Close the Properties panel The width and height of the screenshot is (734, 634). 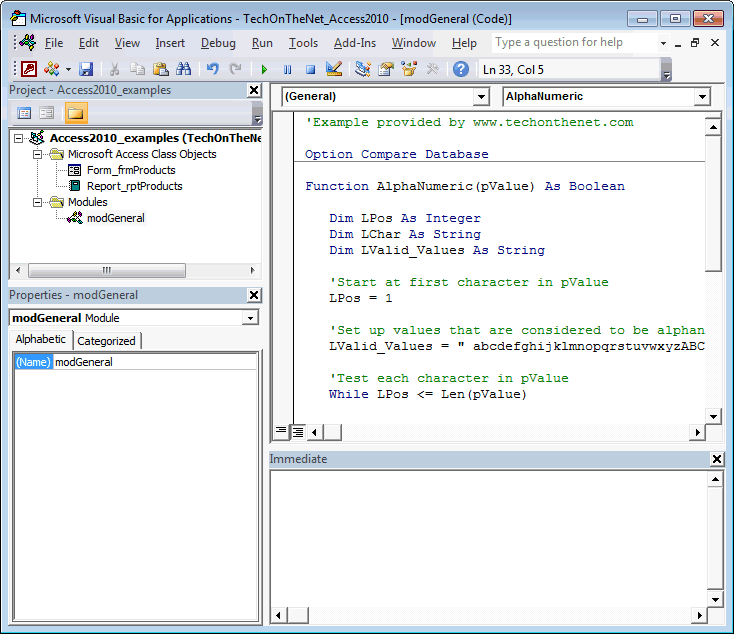[254, 295]
